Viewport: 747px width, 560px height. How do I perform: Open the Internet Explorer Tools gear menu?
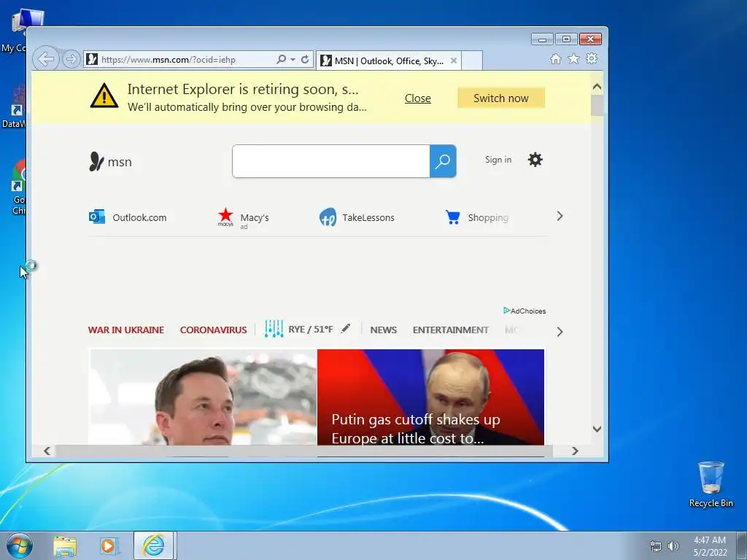coord(592,58)
